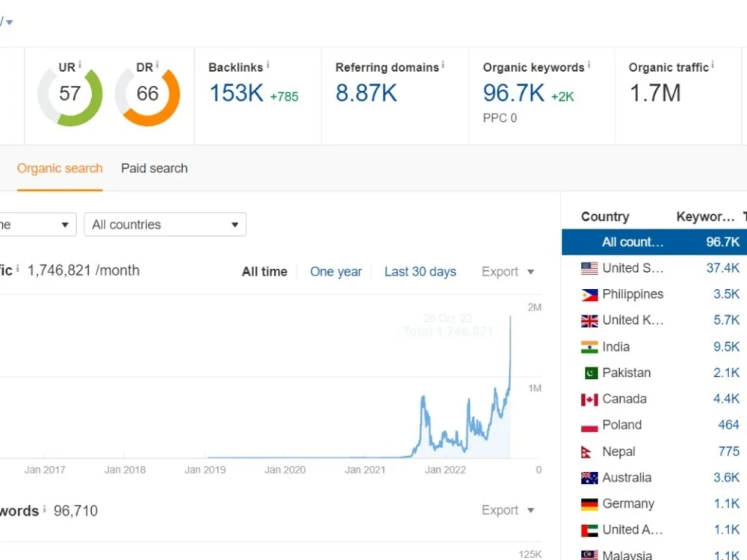This screenshot has height=560, width=747.
Task: Open the Poland 464 keywords value
Action: (729, 425)
